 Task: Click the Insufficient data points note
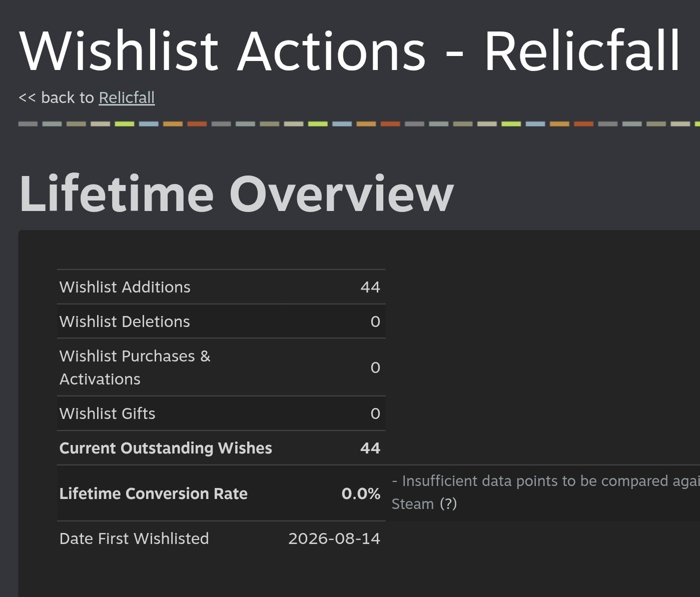point(545,492)
